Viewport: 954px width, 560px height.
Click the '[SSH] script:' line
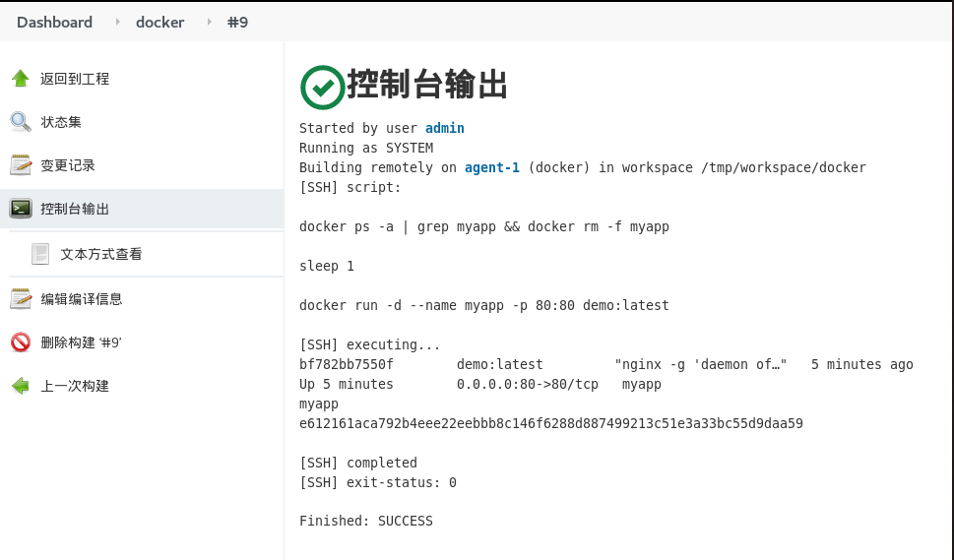(x=350, y=187)
